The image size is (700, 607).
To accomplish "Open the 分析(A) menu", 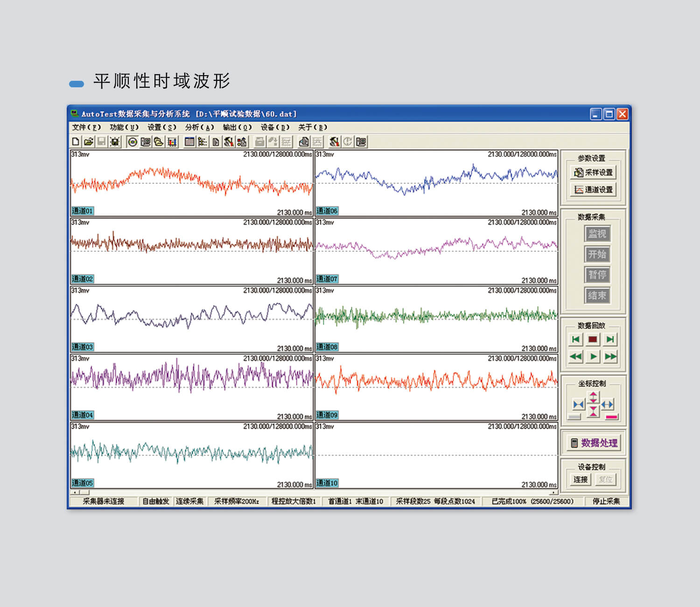I will 199,127.
